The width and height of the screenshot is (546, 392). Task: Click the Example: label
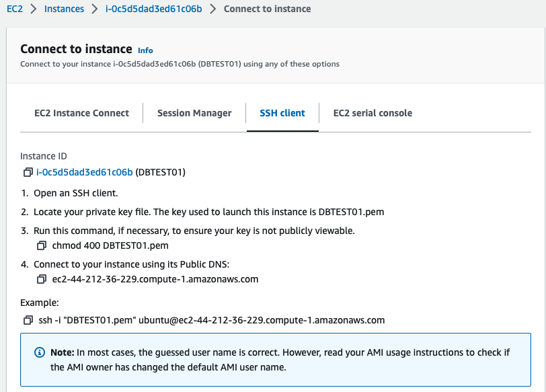pyautogui.click(x=40, y=303)
